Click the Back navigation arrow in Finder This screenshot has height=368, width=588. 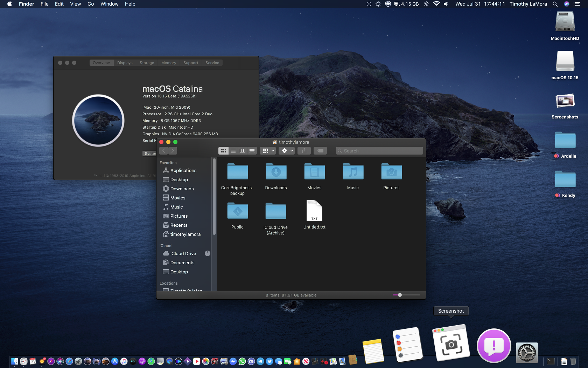[164, 151]
